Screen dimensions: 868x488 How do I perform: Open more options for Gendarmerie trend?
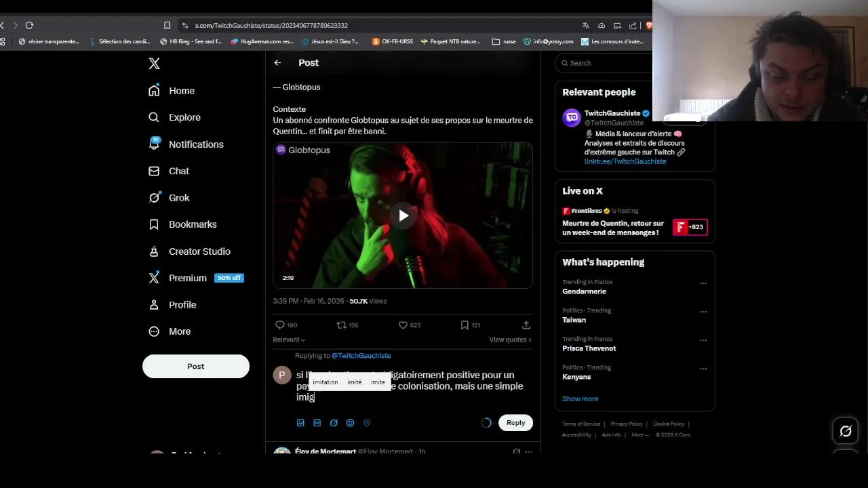(703, 283)
